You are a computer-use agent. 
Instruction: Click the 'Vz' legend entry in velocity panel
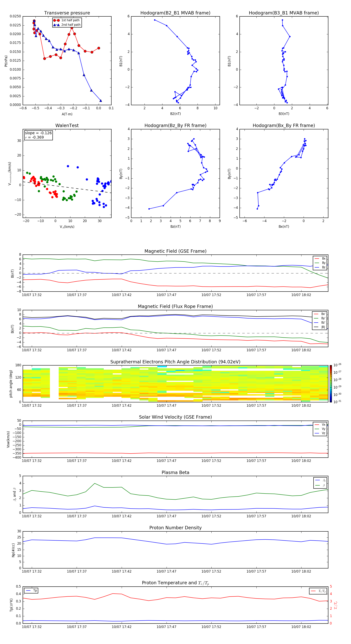coord(320,433)
